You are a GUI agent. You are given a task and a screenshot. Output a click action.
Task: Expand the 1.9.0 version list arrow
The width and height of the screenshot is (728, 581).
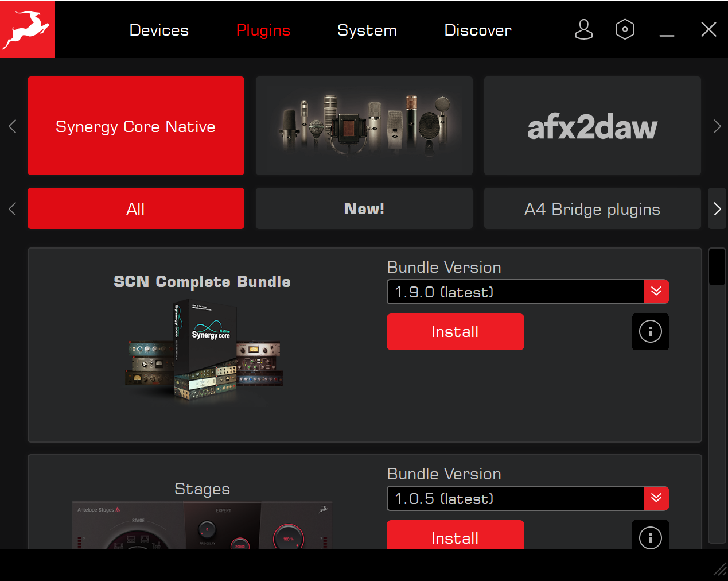[x=656, y=292]
